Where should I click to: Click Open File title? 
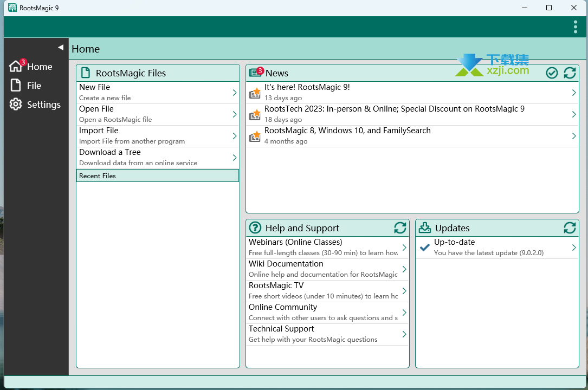point(96,109)
